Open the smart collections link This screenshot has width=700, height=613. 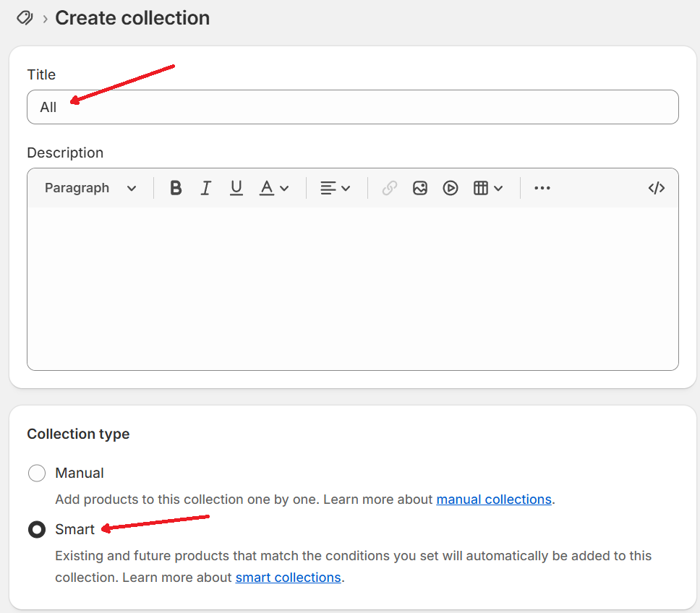[288, 578]
